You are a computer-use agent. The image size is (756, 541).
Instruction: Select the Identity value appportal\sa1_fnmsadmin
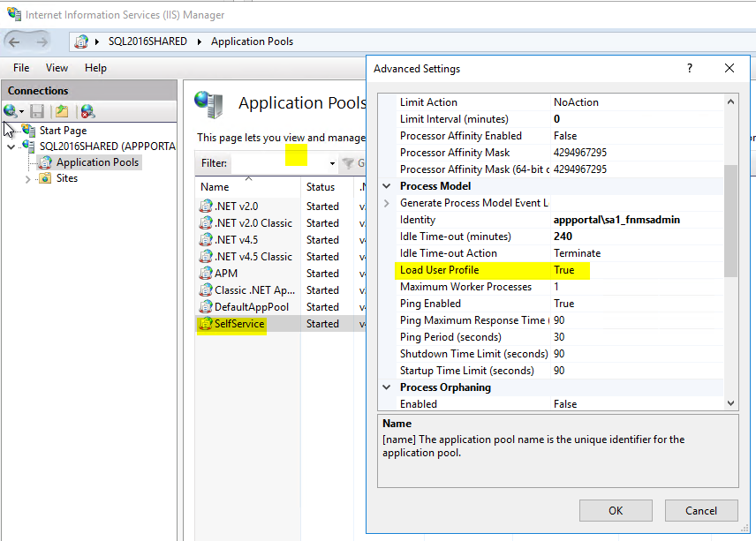(x=616, y=220)
